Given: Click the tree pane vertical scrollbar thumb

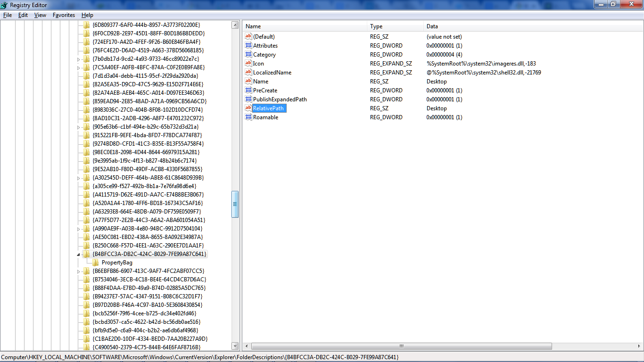Looking at the screenshot, I should point(235,204).
